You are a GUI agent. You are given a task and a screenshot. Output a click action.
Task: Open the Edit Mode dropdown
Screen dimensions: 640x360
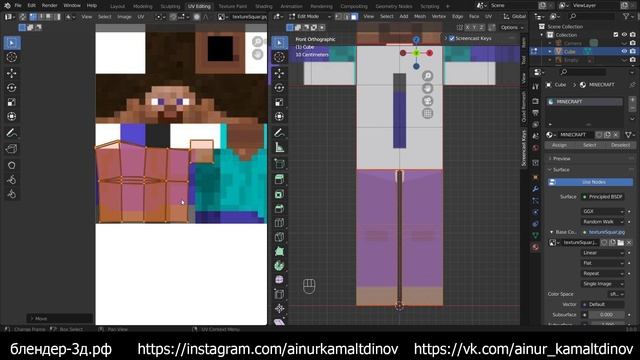310,16
